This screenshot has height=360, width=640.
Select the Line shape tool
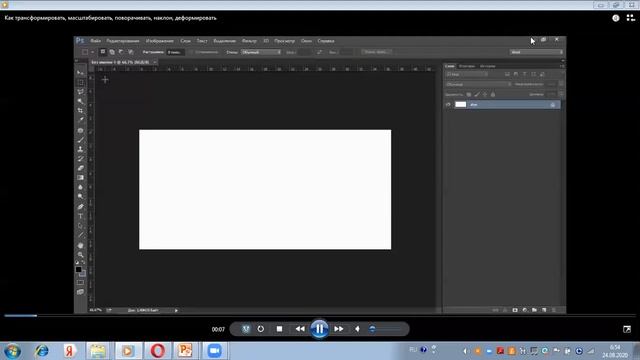(x=80, y=235)
